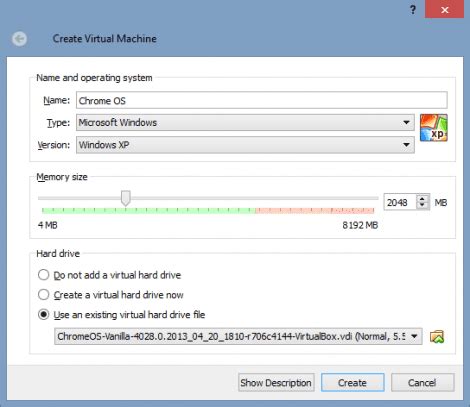The image size is (470, 407).
Task: Open the Type dropdown showing Microsoft Windows
Action: click(x=245, y=123)
